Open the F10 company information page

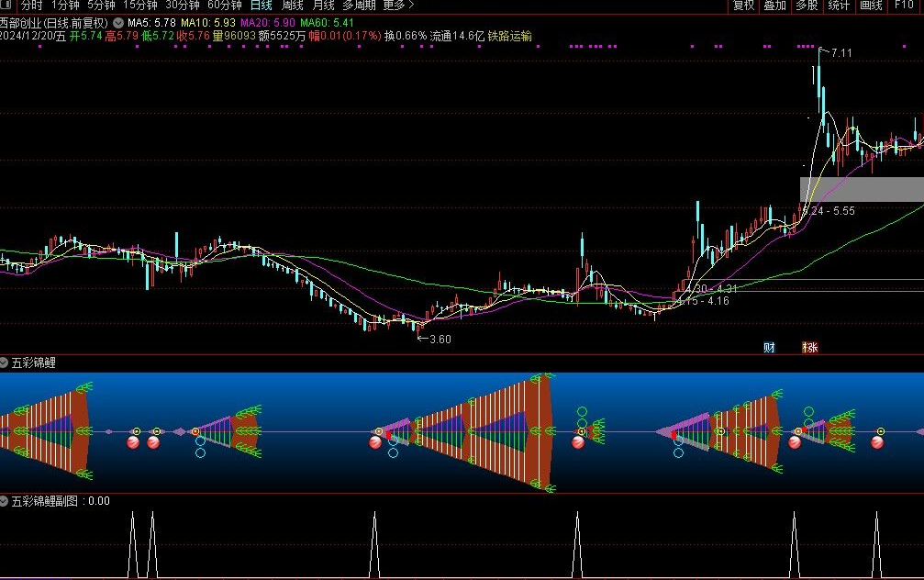904,6
